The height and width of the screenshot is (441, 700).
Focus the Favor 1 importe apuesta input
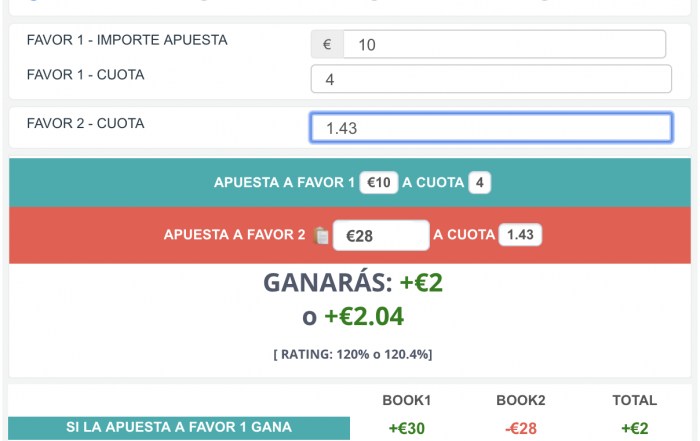504,44
